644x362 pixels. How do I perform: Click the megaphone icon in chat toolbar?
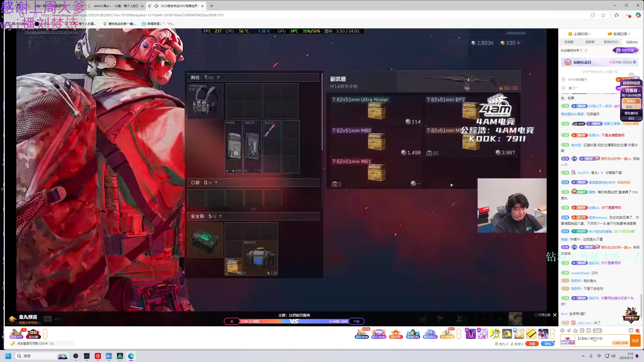click(569, 331)
